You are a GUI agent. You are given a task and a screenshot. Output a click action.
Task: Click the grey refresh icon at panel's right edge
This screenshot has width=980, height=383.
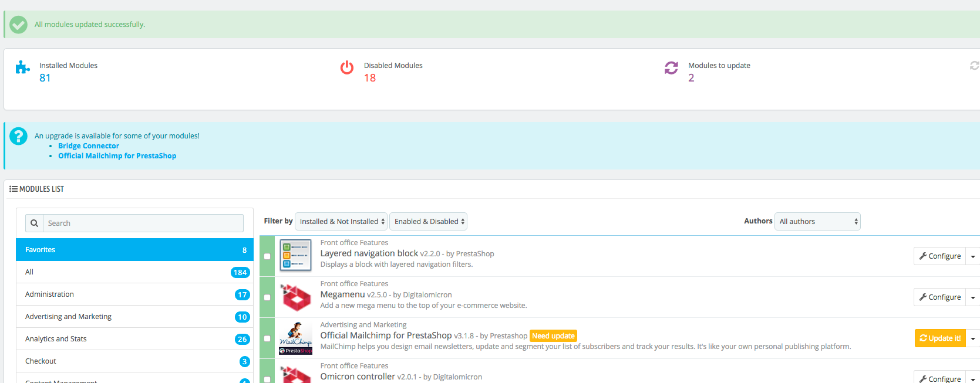pos(975,66)
